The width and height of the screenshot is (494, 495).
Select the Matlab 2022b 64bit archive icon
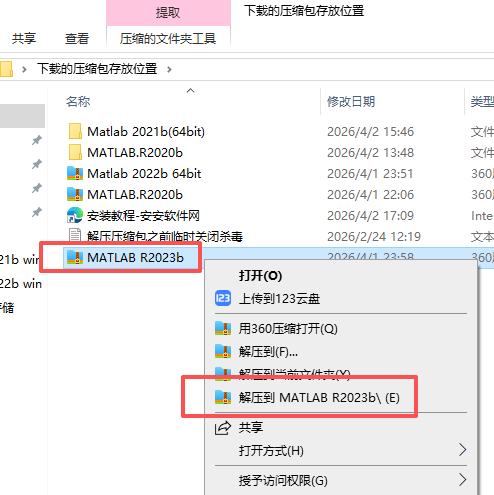75,173
